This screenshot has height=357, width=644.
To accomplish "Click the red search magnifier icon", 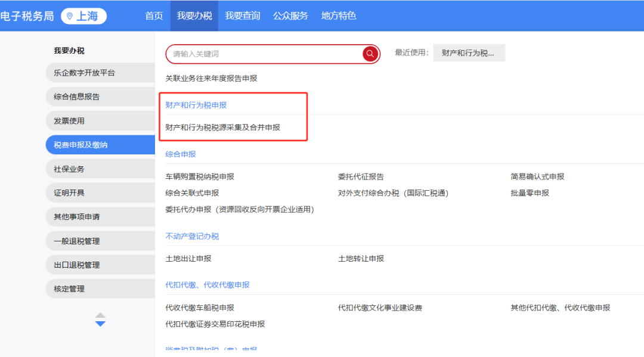I will coord(370,54).
